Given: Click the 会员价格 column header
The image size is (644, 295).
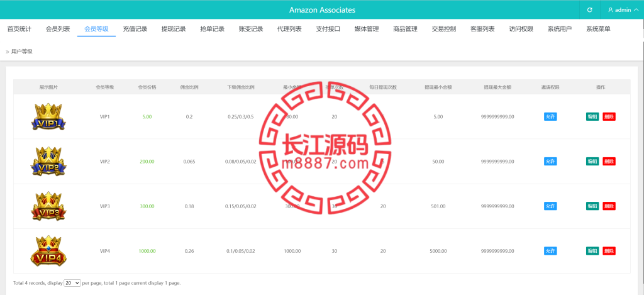Looking at the screenshot, I should pos(147,87).
